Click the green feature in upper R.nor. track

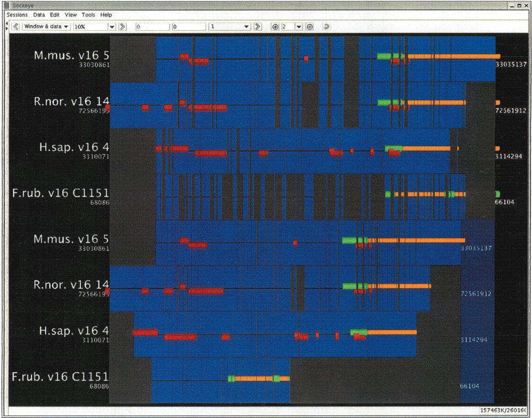click(x=390, y=102)
